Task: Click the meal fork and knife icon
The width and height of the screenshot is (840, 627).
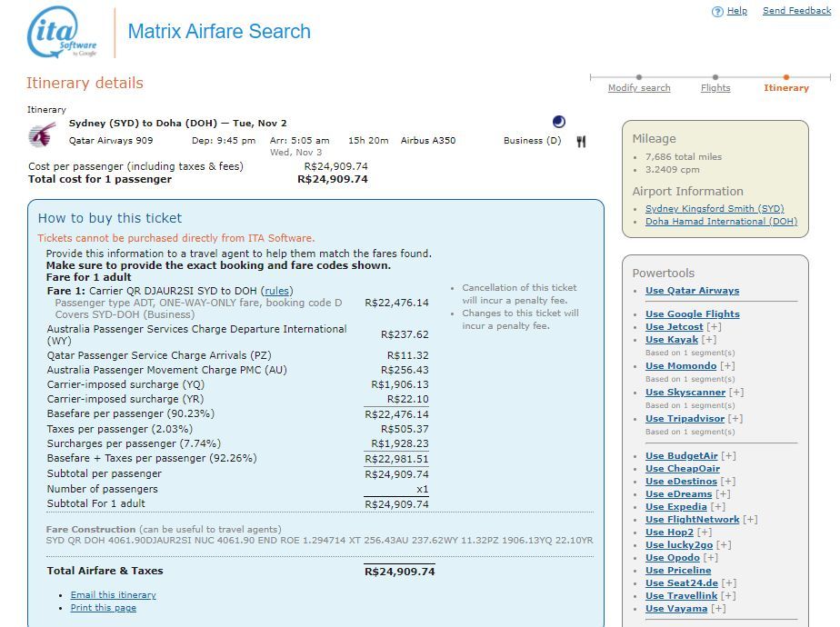Action: [x=581, y=142]
